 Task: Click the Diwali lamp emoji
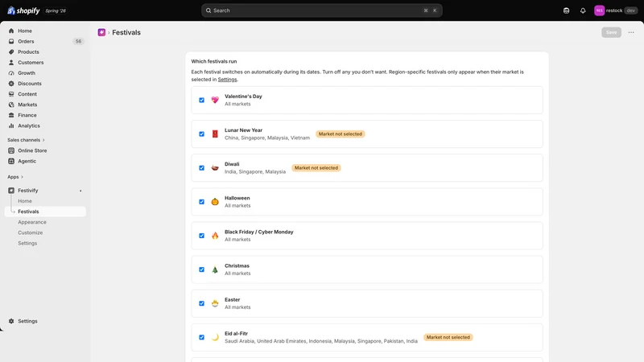(x=215, y=168)
